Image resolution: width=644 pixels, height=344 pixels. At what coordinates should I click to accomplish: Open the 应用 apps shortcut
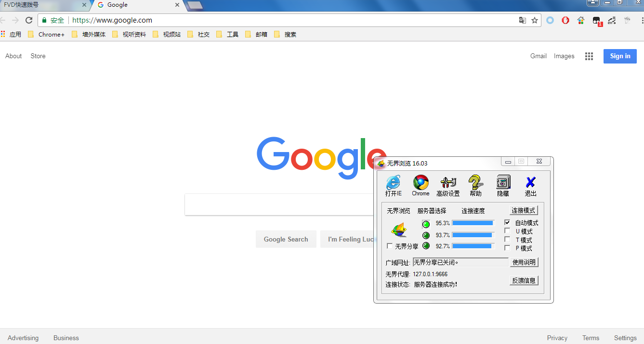click(x=11, y=34)
